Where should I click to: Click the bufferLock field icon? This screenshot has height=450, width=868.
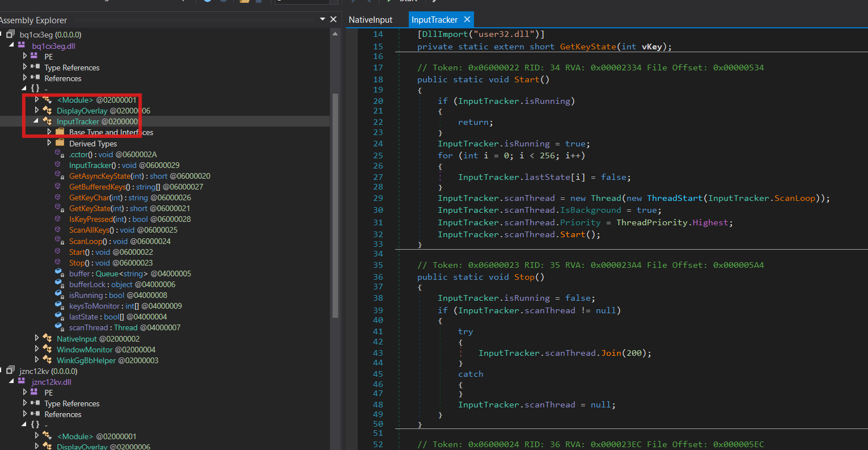point(59,284)
